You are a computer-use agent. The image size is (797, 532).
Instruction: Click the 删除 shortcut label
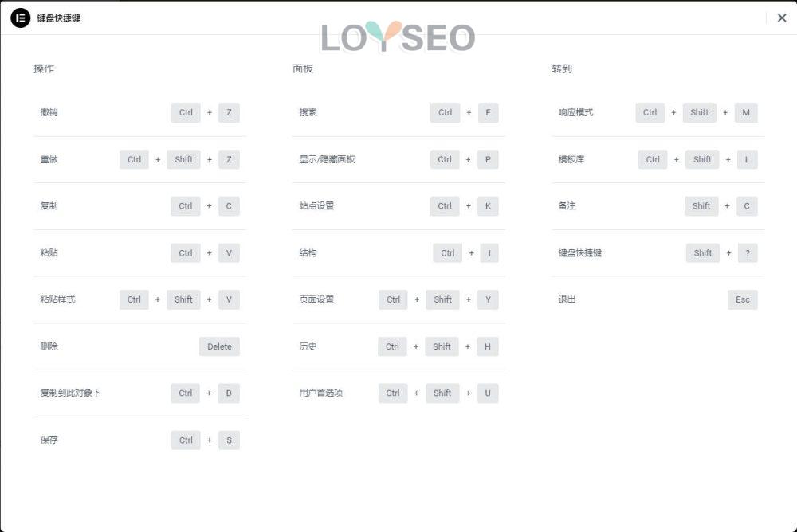coord(49,346)
